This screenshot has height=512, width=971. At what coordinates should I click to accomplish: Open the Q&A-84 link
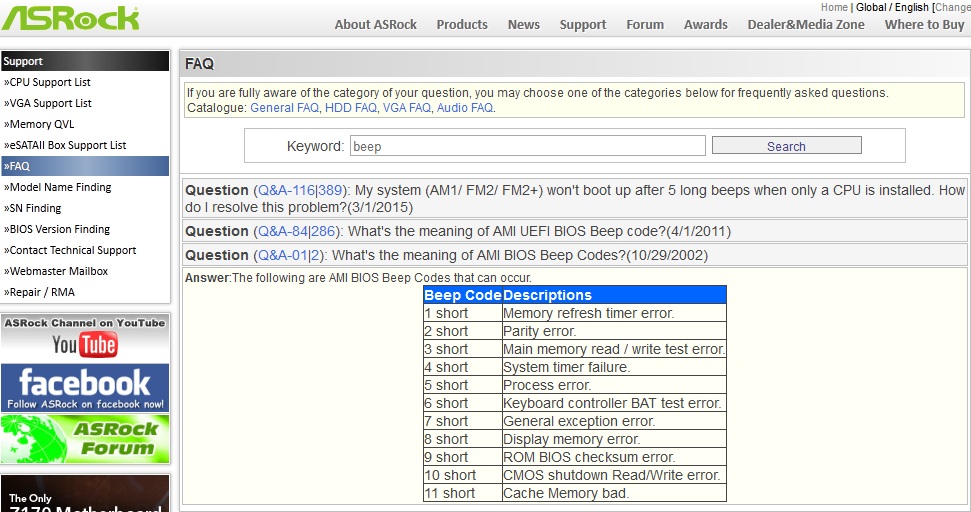pos(282,232)
